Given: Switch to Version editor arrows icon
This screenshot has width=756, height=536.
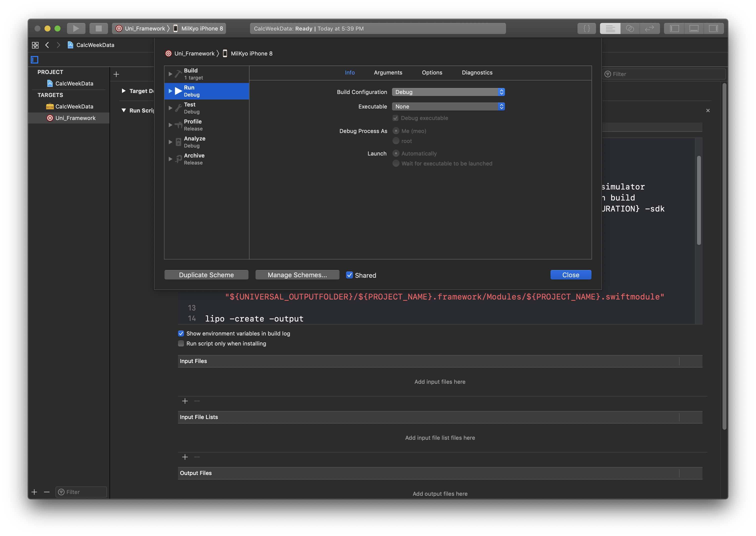Looking at the screenshot, I should coord(649,28).
